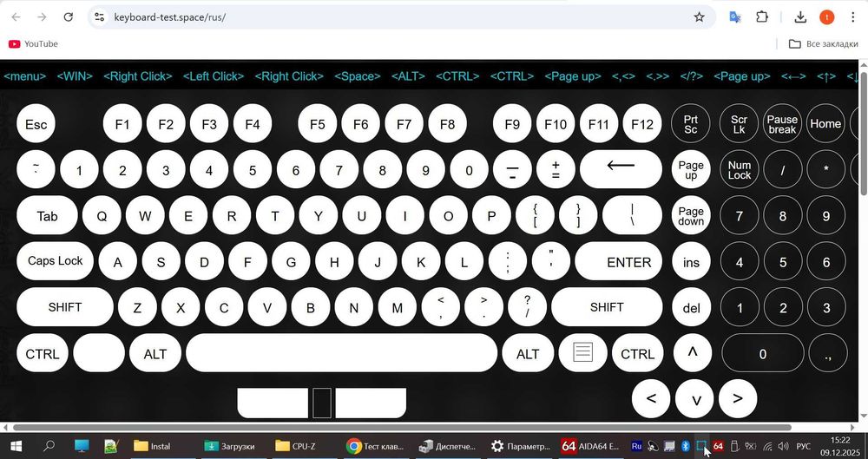
Task: Open the Google Translate icon
Action: 734,17
